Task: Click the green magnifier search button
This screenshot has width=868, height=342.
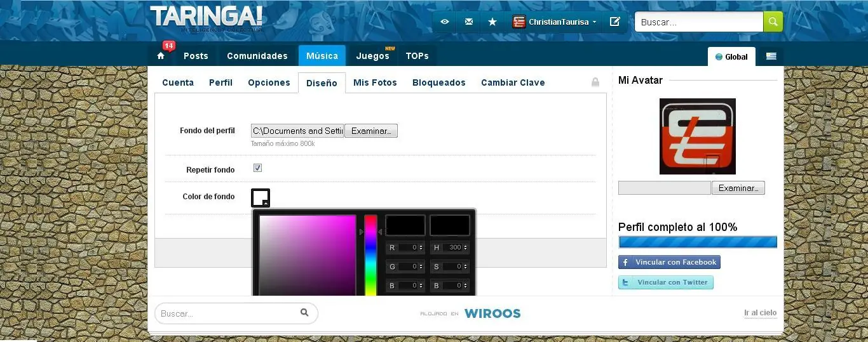Action: (x=773, y=22)
